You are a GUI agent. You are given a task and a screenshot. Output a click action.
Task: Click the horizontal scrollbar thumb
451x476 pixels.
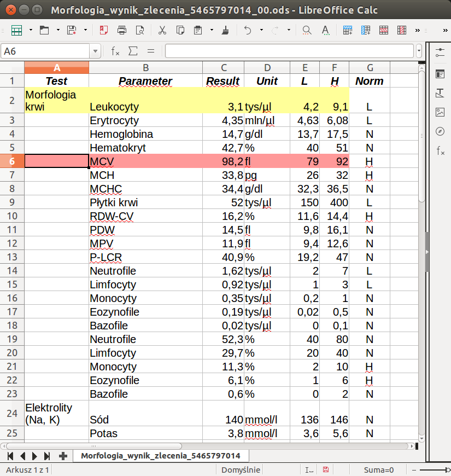[94, 446]
